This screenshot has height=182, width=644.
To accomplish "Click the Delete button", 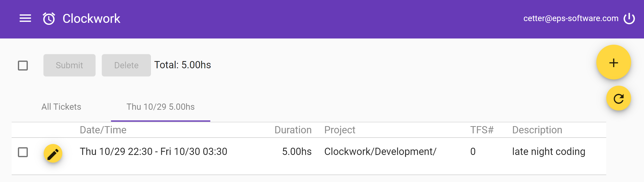I will pos(126,65).
